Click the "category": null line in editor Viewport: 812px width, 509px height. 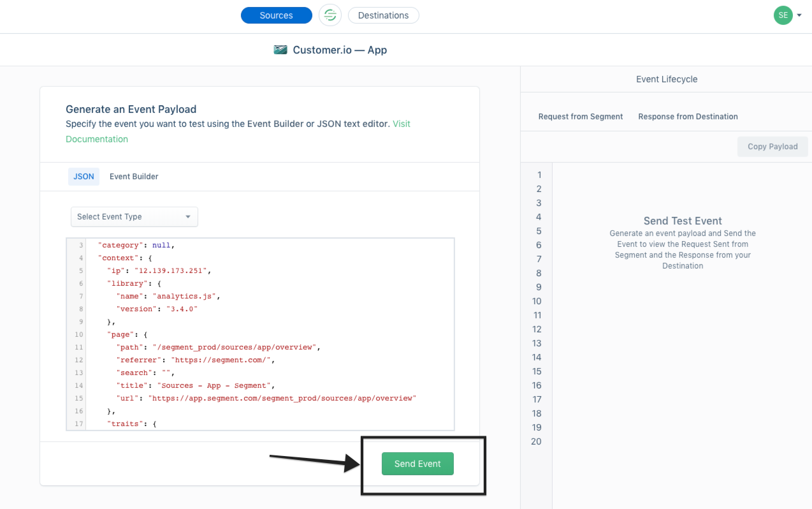pyautogui.click(x=136, y=245)
